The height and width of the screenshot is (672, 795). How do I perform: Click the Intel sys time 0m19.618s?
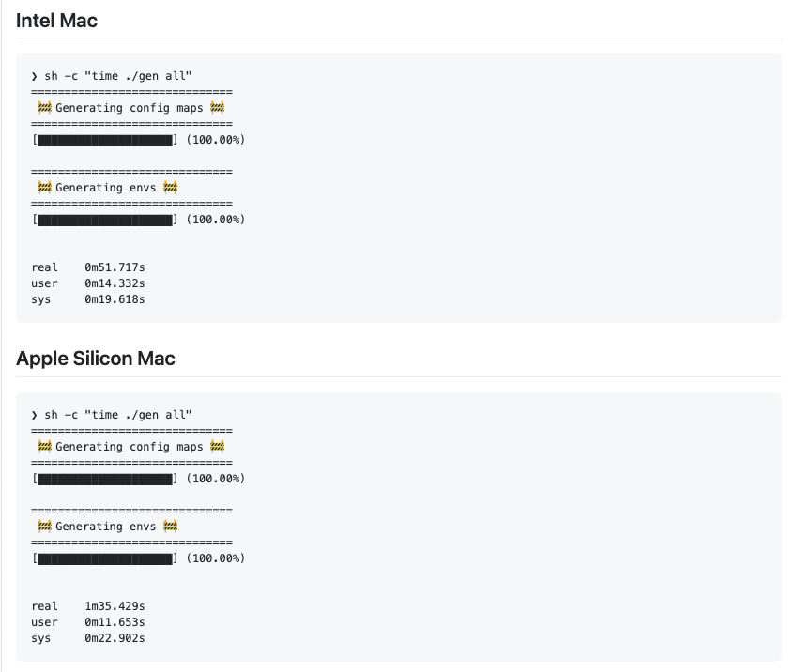click(115, 299)
